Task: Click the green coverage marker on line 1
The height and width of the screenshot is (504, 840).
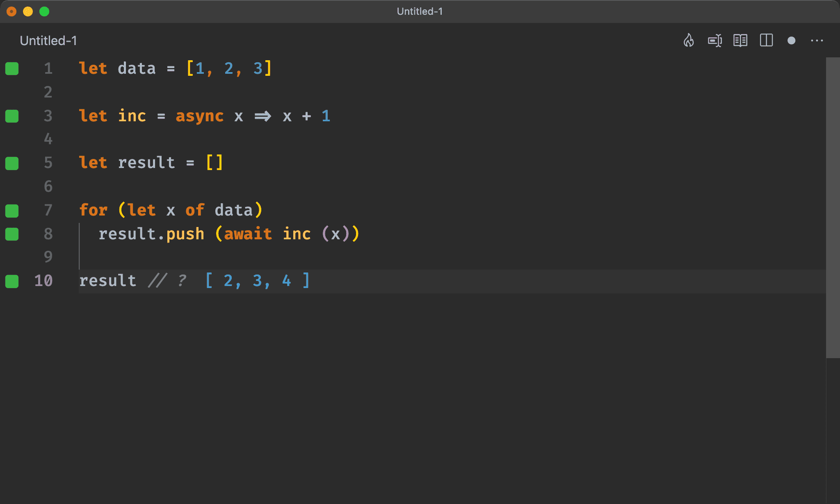Action: pos(12,68)
